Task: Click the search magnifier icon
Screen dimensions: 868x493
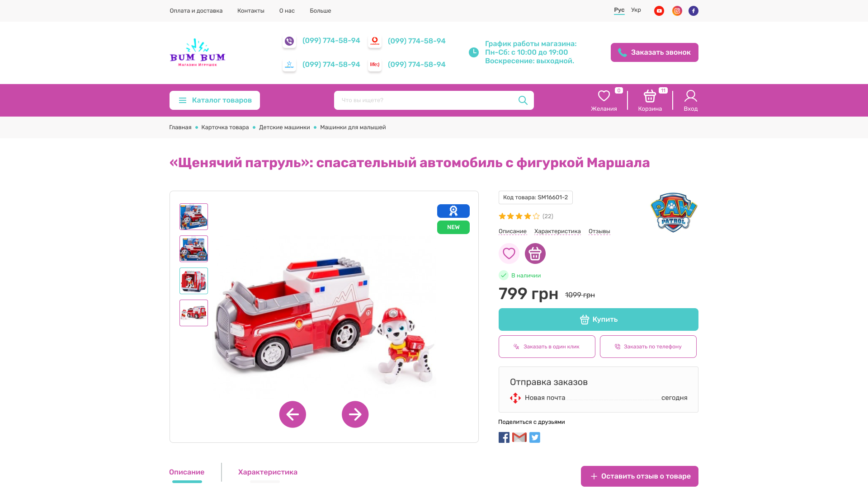Action: coord(523,100)
